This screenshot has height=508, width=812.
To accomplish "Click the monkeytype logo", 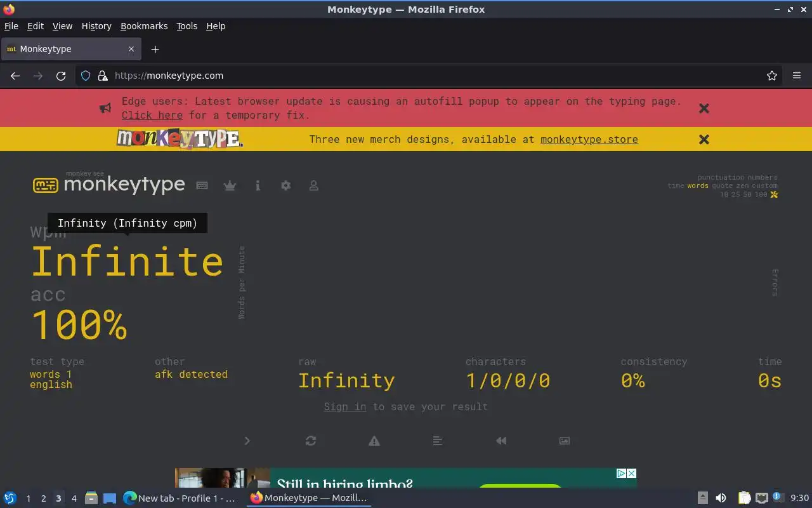I will pos(109,184).
